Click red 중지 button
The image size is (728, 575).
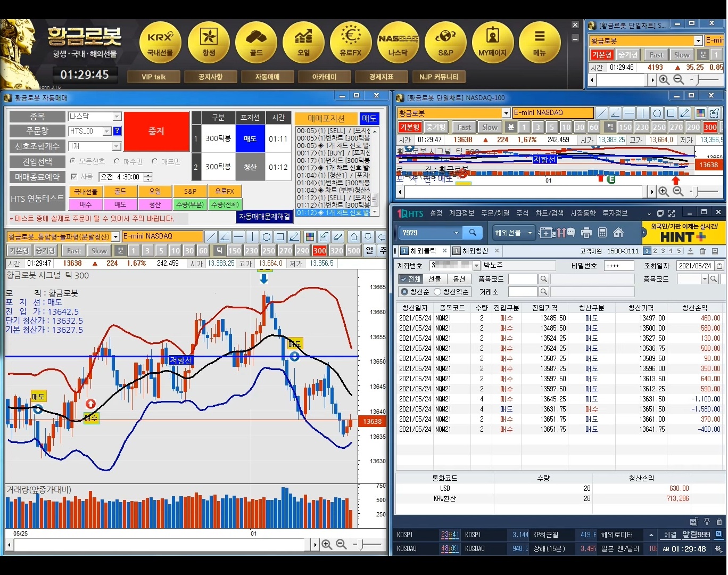coord(156,131)
